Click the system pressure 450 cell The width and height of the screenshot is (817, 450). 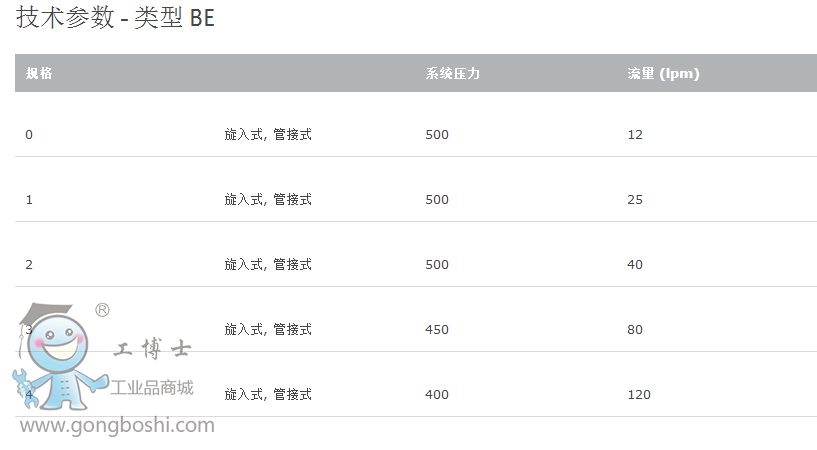[437, 329]
